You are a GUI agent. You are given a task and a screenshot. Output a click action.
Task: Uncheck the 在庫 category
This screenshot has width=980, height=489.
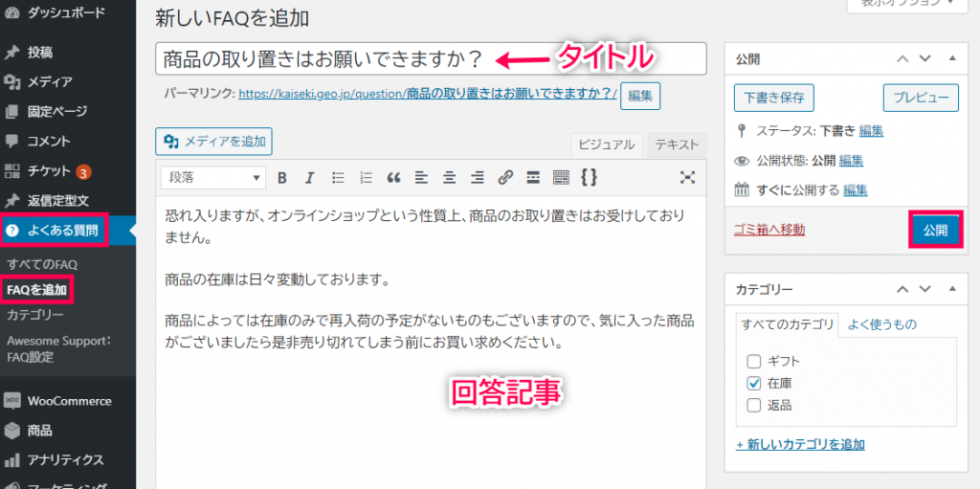tap(754, 383)
